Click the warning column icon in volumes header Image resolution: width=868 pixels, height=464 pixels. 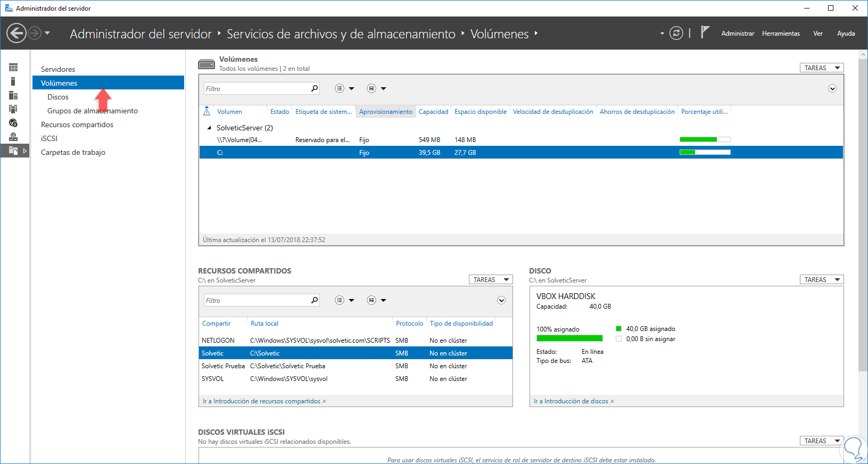click(x=207, y=111)
